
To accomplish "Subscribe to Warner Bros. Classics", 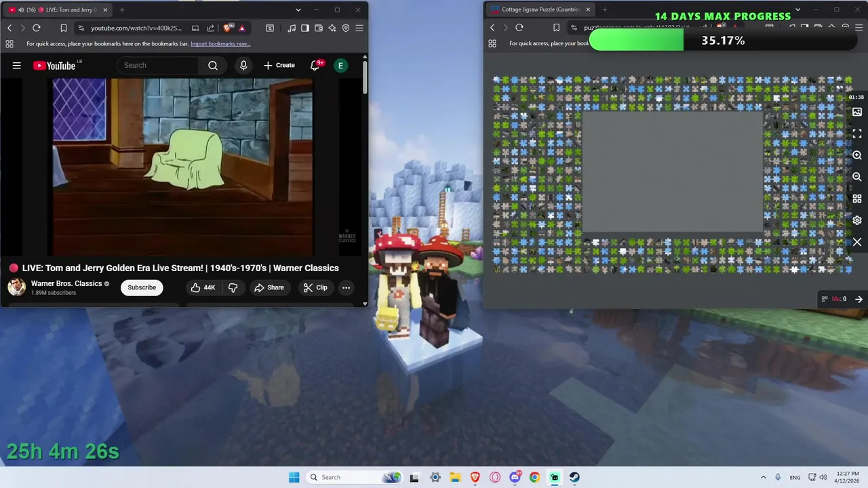I will [142, 287].
